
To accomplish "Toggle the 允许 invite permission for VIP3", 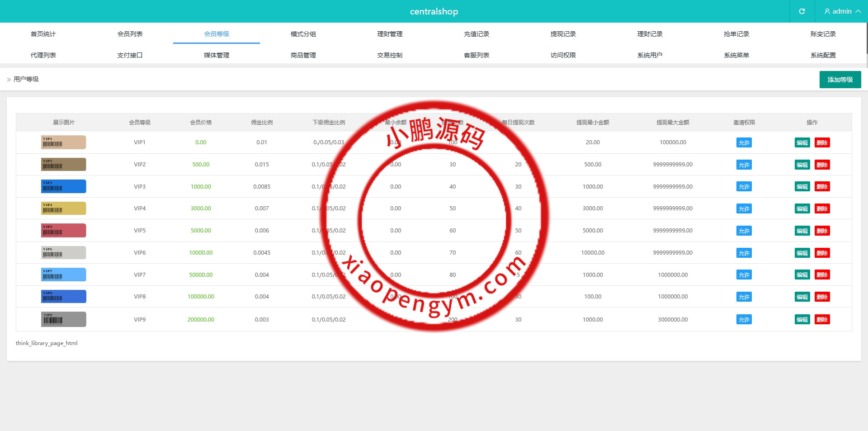I will click(x=744, y=187).
